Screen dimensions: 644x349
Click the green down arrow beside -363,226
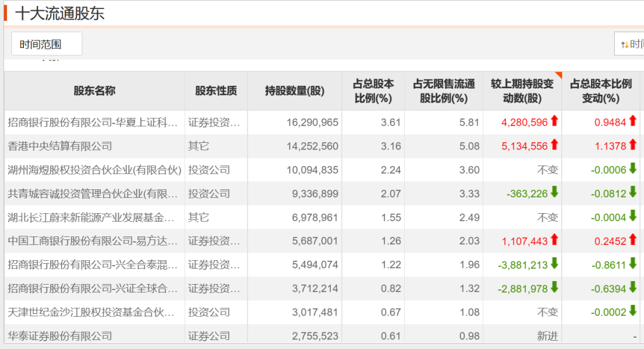click(554, 192)
